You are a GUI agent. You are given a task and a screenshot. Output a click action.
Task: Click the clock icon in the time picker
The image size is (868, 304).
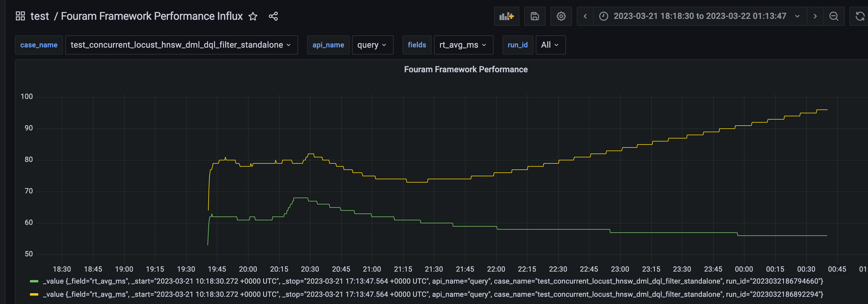click(x=603, y=16)
